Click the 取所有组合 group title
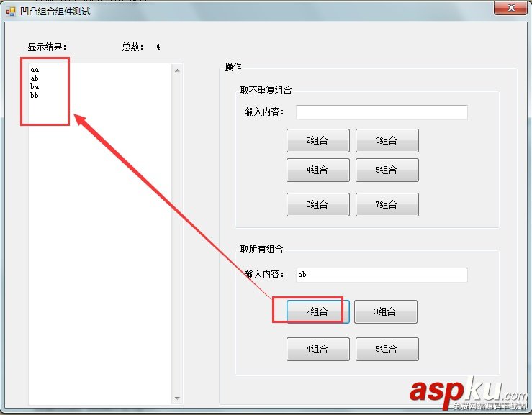 coord(261,249)
